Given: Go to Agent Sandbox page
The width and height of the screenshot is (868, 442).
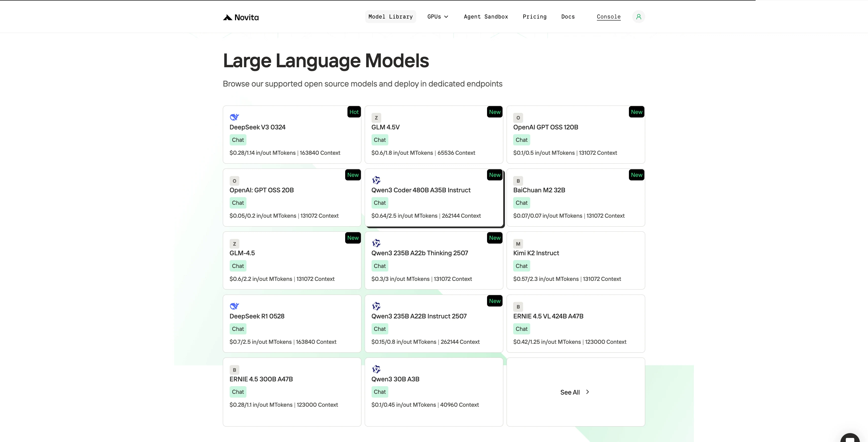Looking at the screenshot, I should pyautogui.click(x=486, y=16).
